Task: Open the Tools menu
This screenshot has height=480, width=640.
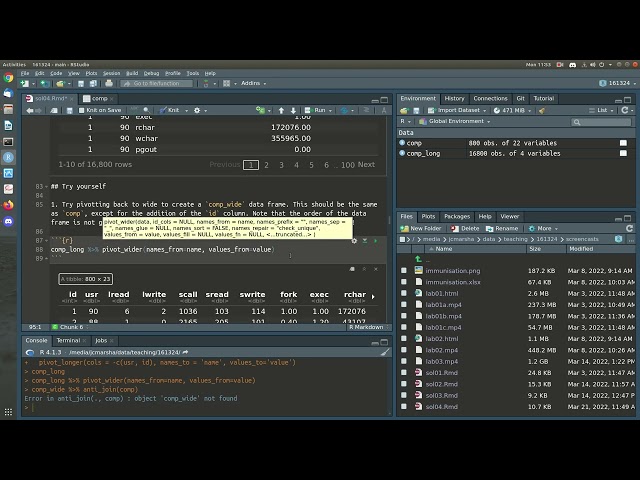Action: click(193, 73)
